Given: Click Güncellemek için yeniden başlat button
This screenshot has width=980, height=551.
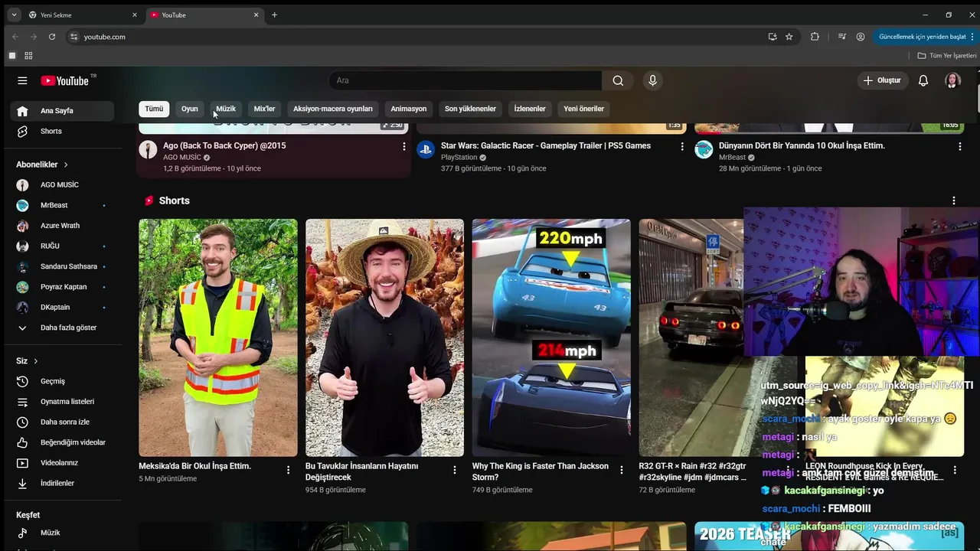Looking at the screenshot, I should [926, 37].
